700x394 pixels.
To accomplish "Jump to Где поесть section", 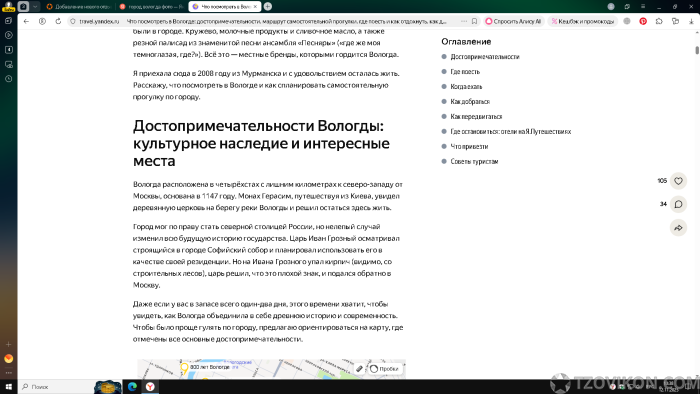I will (x=465, y=72).
